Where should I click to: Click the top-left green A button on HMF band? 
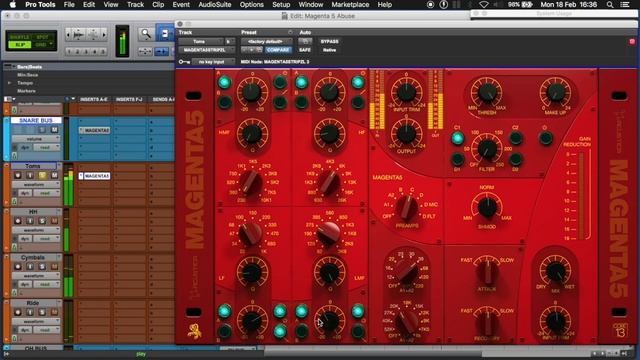click(x=224, y=82)
